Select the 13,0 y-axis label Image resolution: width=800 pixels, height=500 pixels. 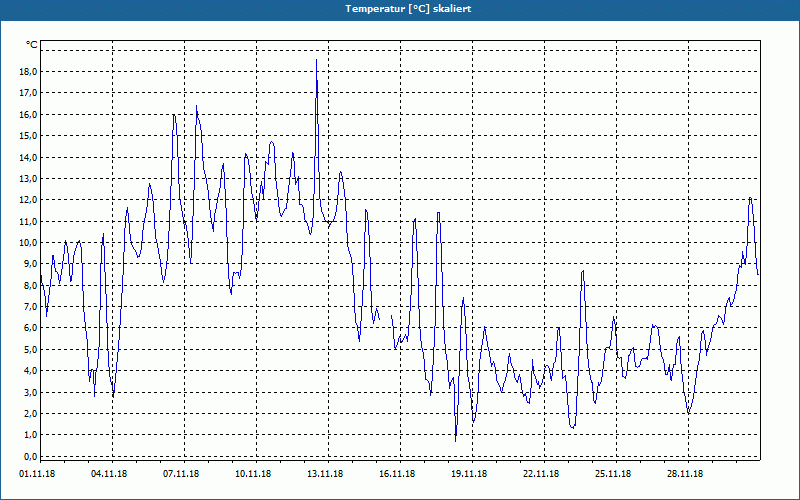click(x=28, y=179)
